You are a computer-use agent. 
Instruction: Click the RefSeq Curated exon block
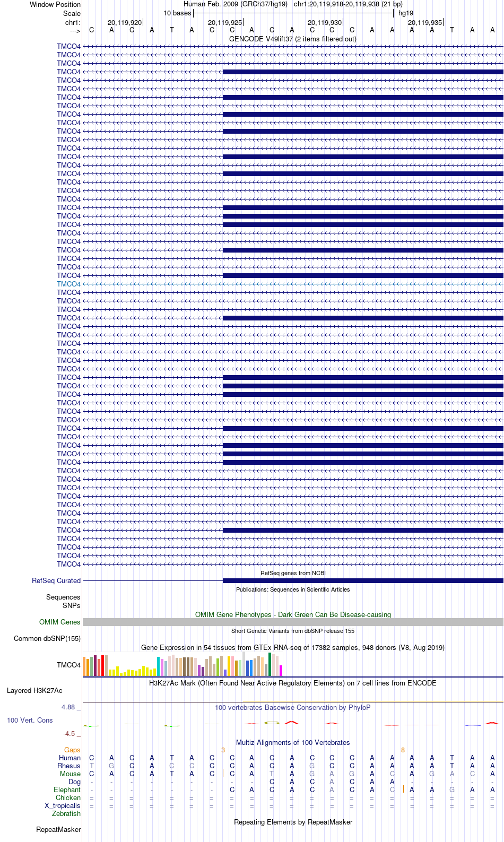click(363, 580)
